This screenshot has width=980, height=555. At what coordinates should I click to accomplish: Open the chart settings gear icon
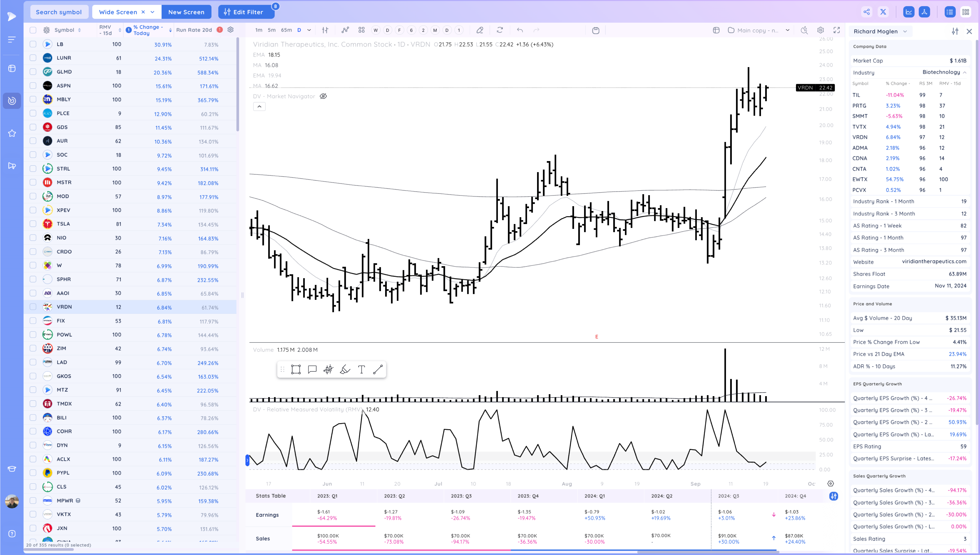(821, 30)
